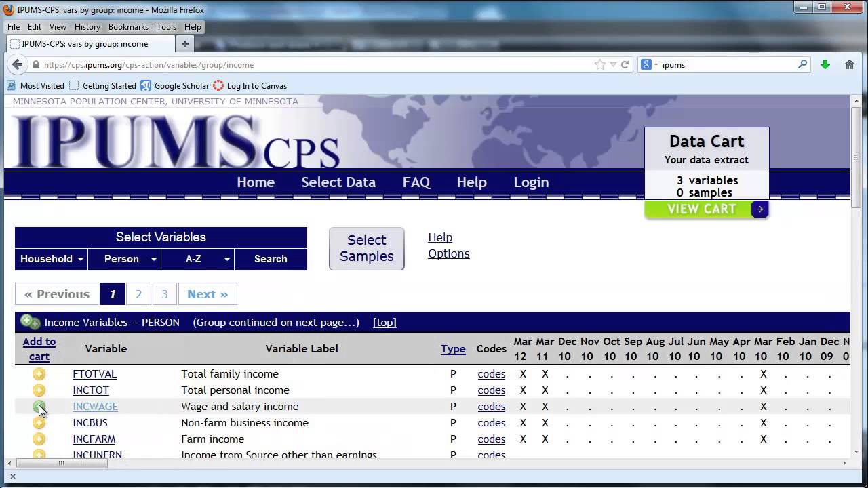Click the site security padlock icon
The image size is (868, 488).
tap(36, 65)
